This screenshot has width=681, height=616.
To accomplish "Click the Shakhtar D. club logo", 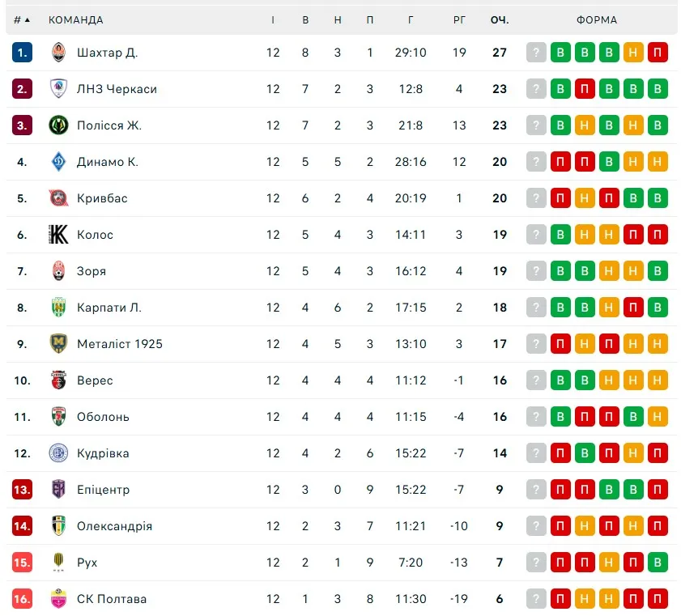I will (x=57, y=53).
